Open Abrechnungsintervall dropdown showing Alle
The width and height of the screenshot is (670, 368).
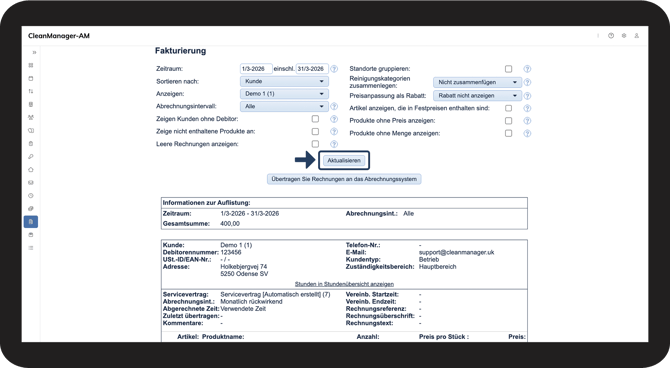click(284, 106)
